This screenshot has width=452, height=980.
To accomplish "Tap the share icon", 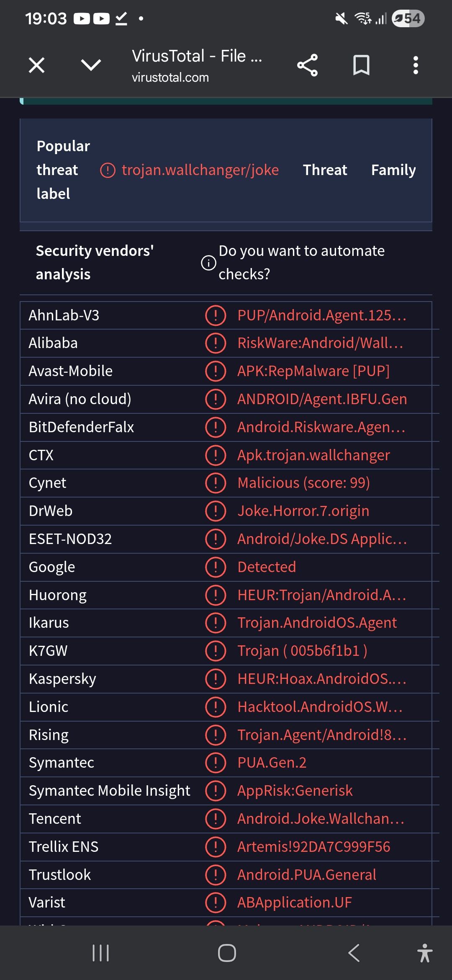I will click(308, 65).
